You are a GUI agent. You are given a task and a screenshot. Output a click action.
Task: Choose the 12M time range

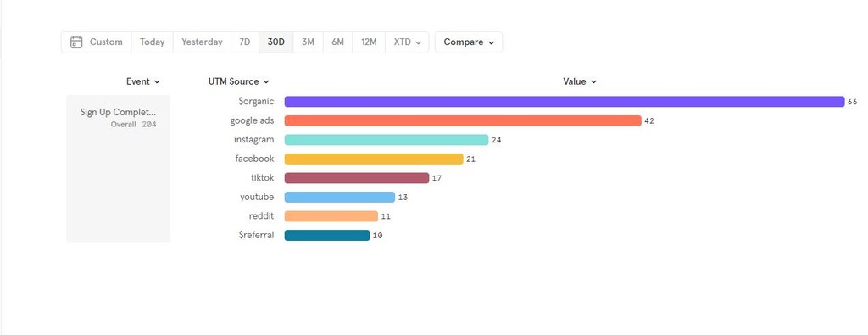369,42
